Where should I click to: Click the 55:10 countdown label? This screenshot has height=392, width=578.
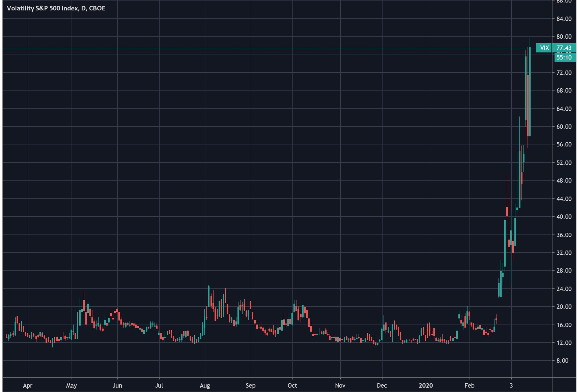565,57
